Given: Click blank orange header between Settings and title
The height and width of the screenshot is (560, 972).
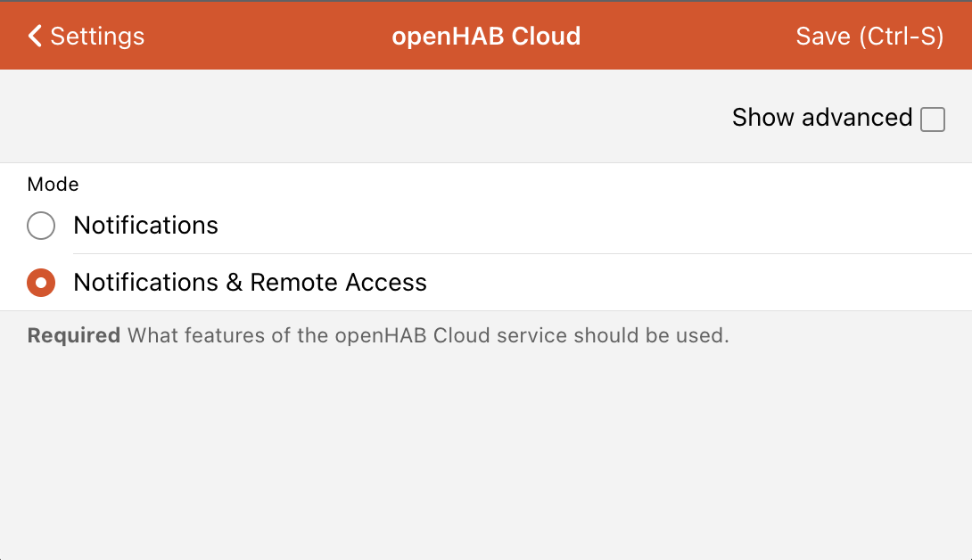Looking at the screenshot, I should (268, 37).
